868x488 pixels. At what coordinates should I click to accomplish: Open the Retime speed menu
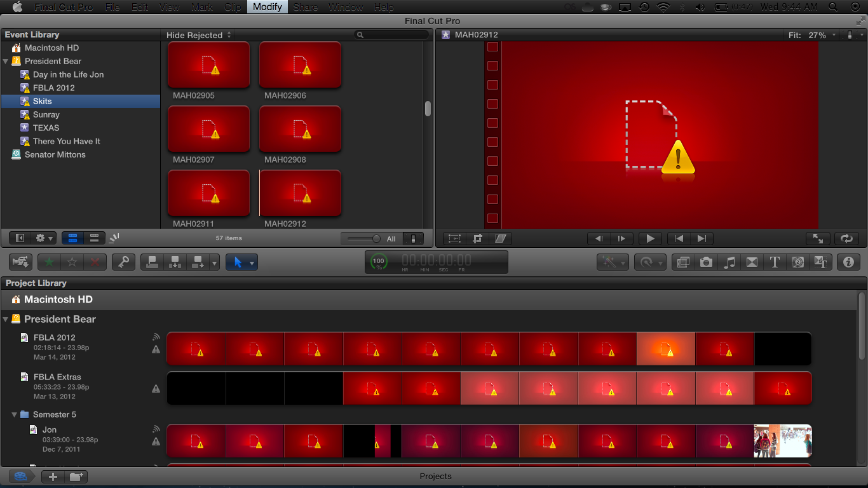point(649,262)
